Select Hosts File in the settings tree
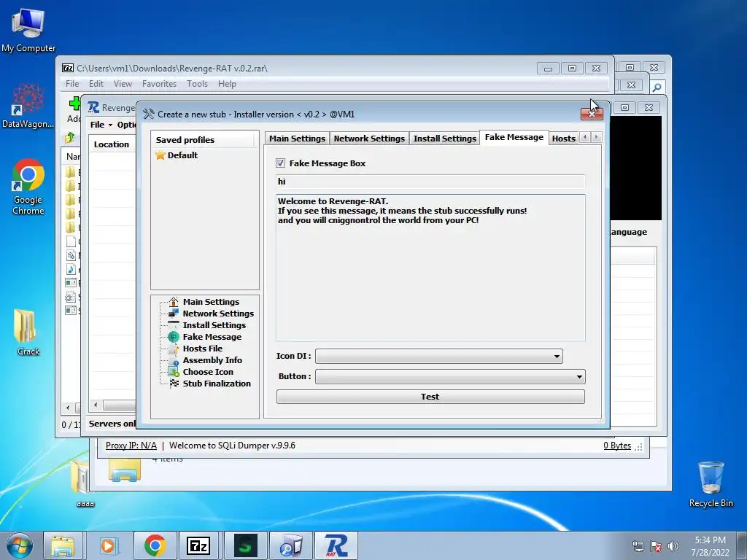This screenshot has width=747, height=560. click(203, 349)
